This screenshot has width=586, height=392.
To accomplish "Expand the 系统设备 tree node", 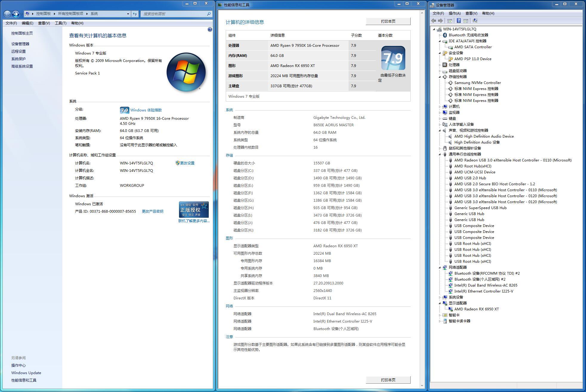I will coord(440,297).
